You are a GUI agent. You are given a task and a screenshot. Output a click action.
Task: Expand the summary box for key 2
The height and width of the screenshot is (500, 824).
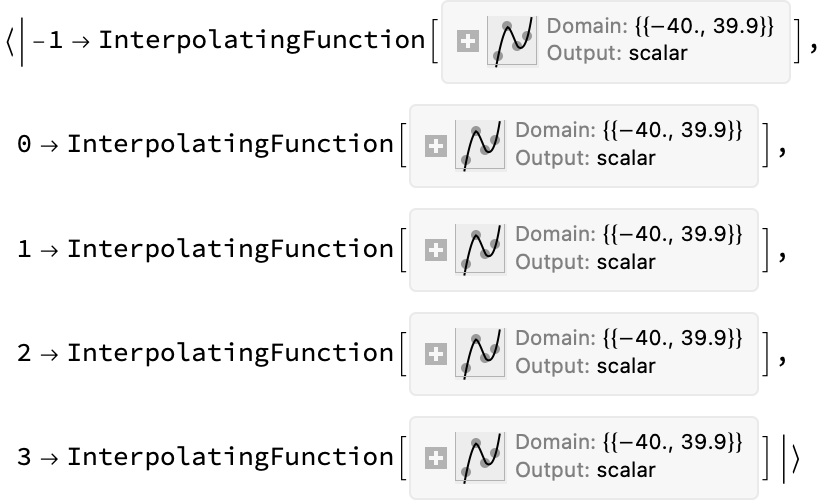(x=436, y=354)
